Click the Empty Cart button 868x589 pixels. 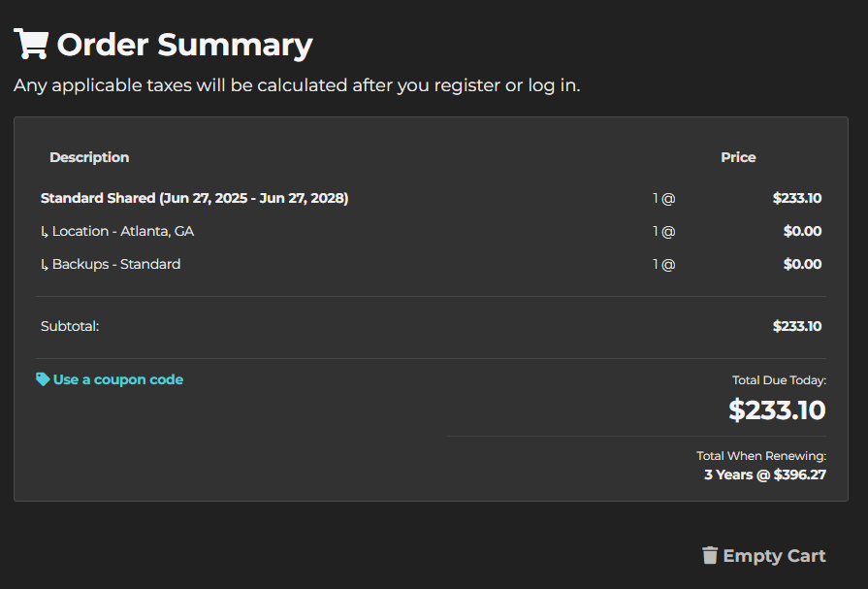764,556
